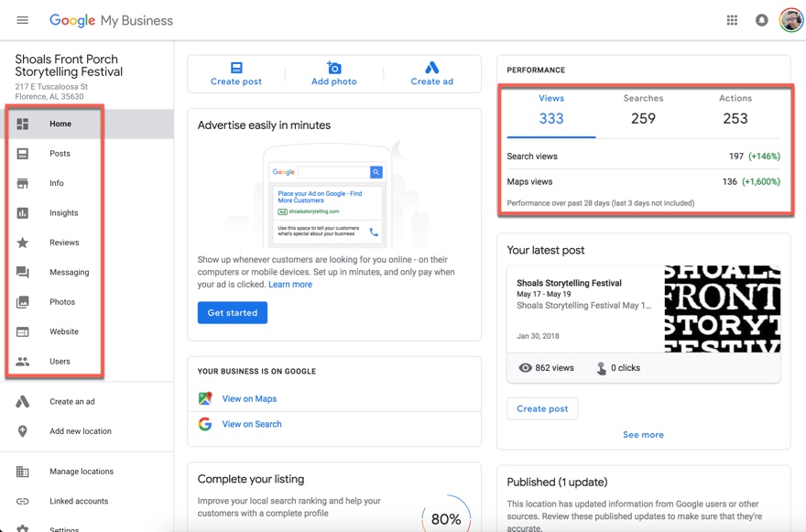
Task: Click the Insights bar chart icon
Action: coord(23,213)
